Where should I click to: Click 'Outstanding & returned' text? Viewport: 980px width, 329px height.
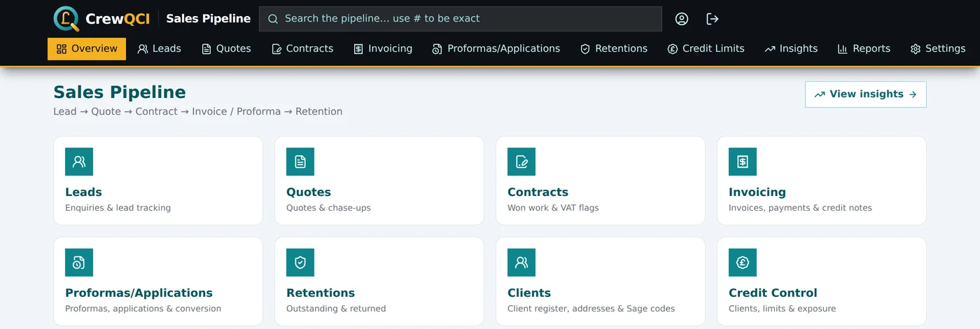pos(336,309)
